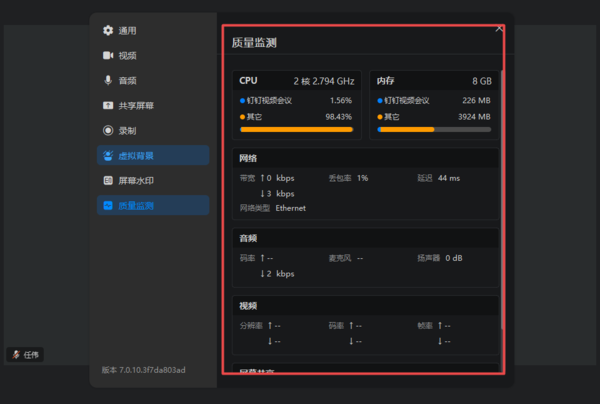
Task: Click the 内存 usage progress bar
Action: coord(434,130)
